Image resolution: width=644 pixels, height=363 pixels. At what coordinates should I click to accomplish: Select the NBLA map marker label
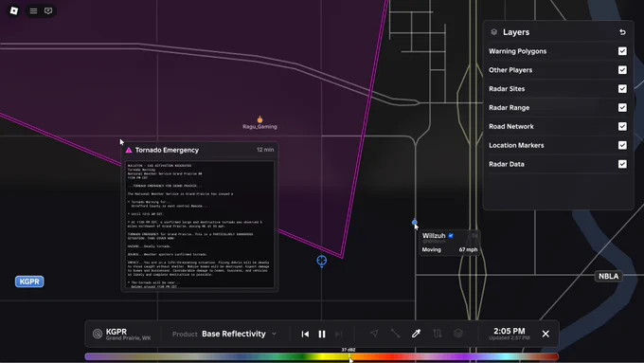pos(608,276)
